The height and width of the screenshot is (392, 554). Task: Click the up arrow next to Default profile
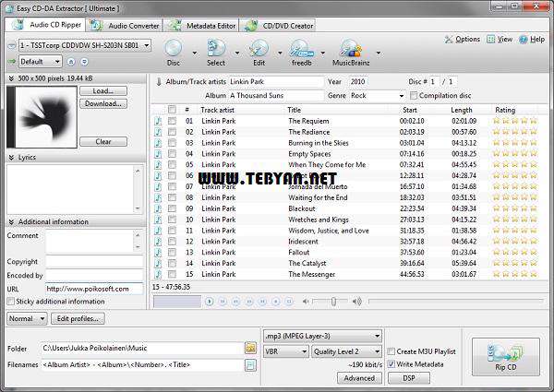[x=71, y=62]
